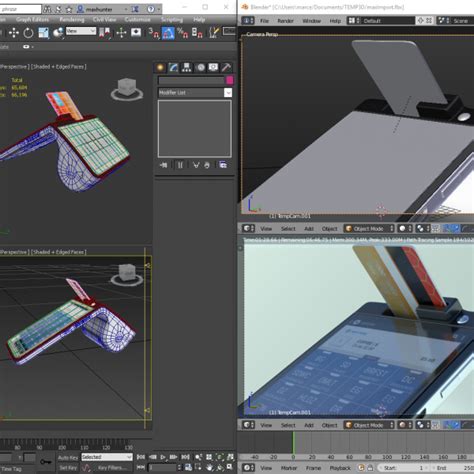Click the favorites star icon in title bar
Viewport: 474px width, 474px height.
(69, 9)
